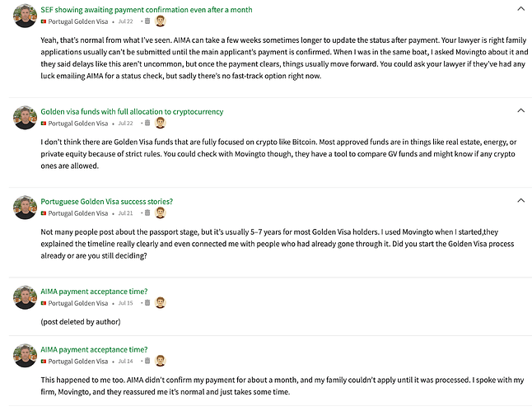The height and width of the screenshot is (411, 532).
Task: Collapse the SEF awaiting payment post
Action: click(520, 9)
